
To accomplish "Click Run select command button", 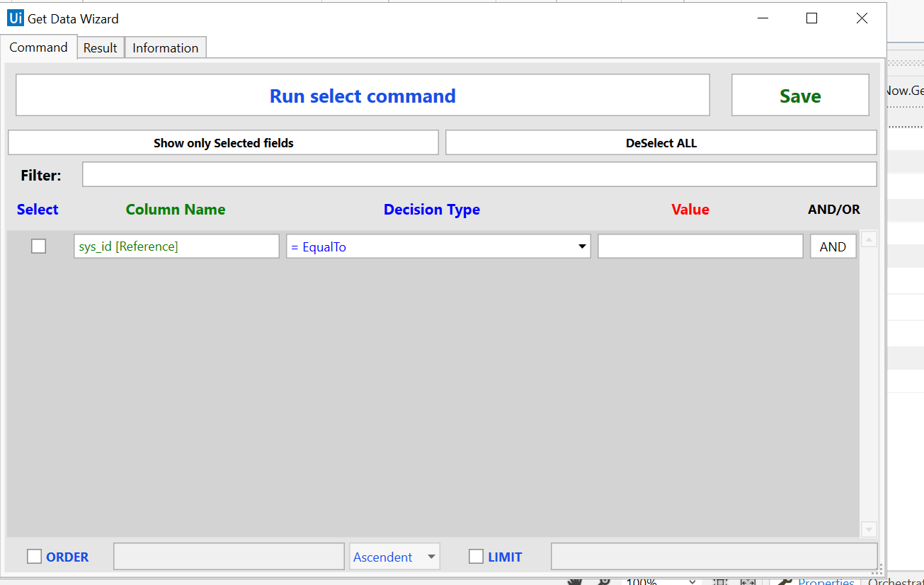I will [x=363, y=96].
